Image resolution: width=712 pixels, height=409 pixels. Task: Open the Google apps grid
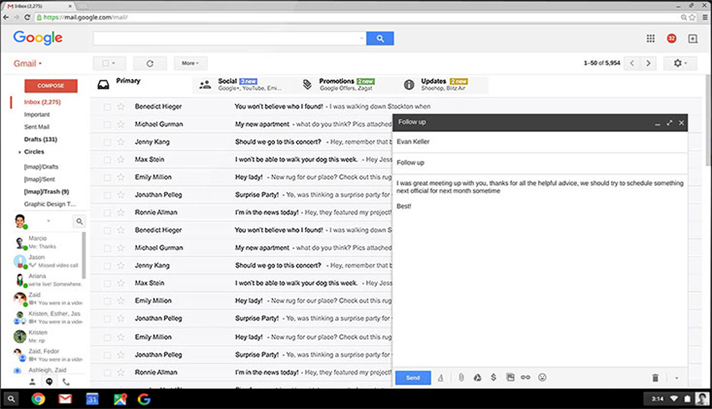[x=651, y=39]
